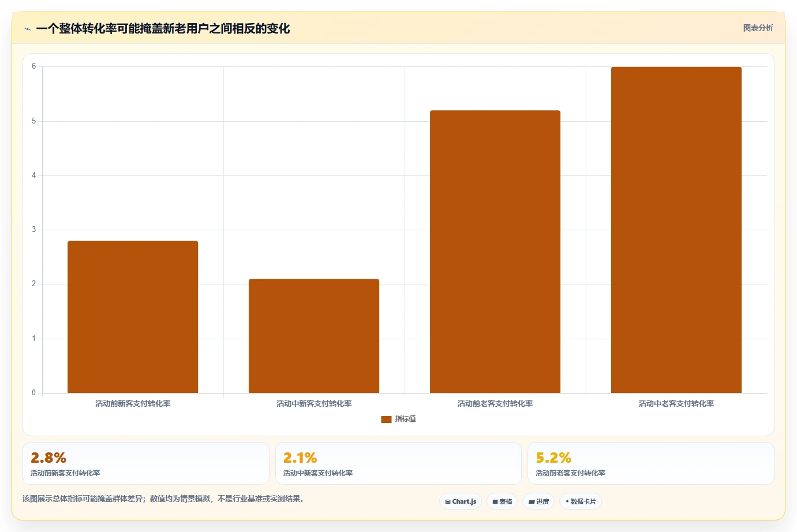Screen dimensions: 797x532
Task: Select the Chart.js chip
Action: [x=461, y=501]
